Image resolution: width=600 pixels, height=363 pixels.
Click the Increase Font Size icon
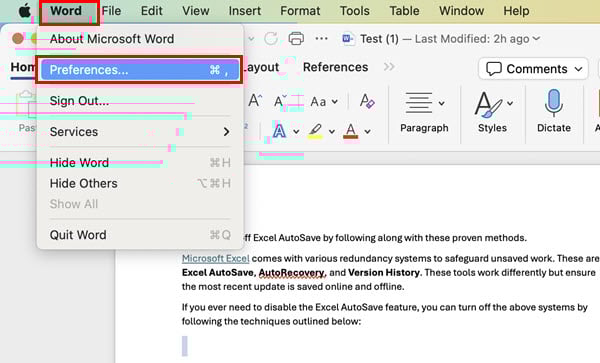pos(255,101)
